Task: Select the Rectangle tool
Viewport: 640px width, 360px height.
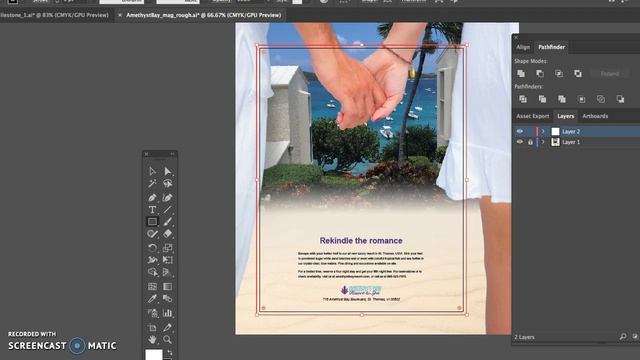Action: [152, 222]
